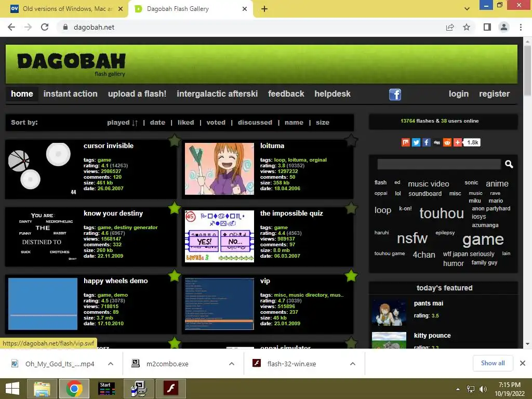Click the login link
The width and height of the screenshot is (532, 399).
[459, 94]
